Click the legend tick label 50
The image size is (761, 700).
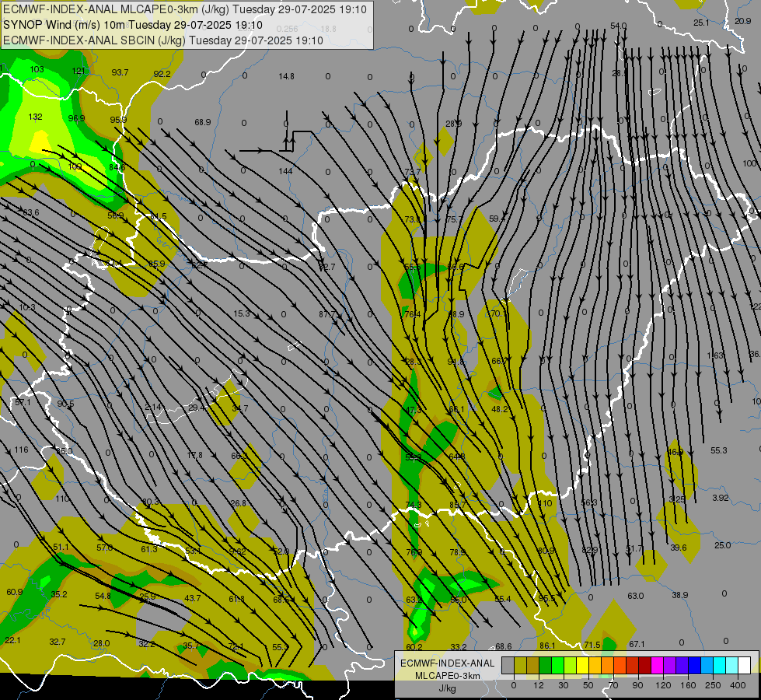pyautogui.click(x=588, y=685)
